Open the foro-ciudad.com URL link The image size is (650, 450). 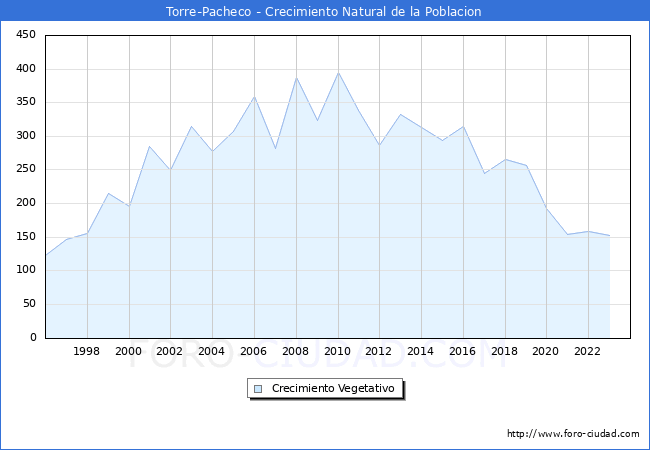(x=573, y=434)
